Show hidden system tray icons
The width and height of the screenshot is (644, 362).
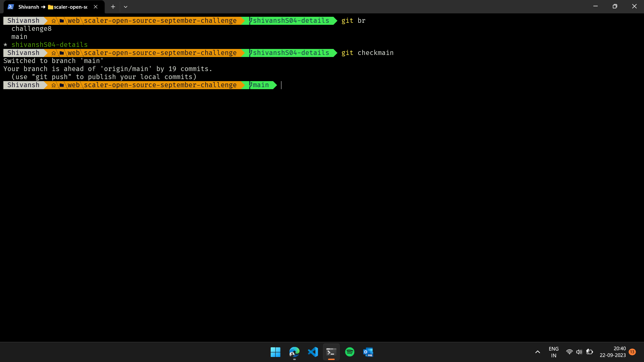(537, 352)
